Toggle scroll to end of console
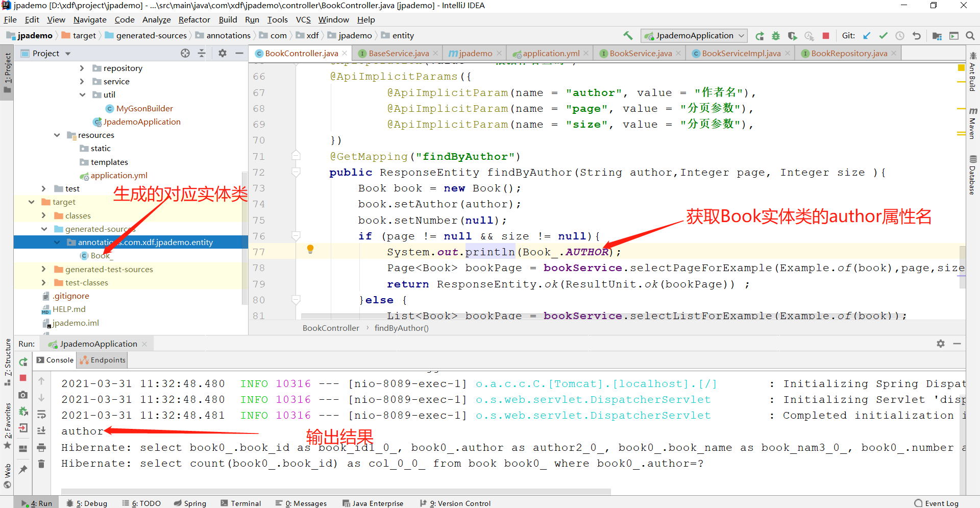Viewport: 980px width, 508px height. tap(41, 431)
